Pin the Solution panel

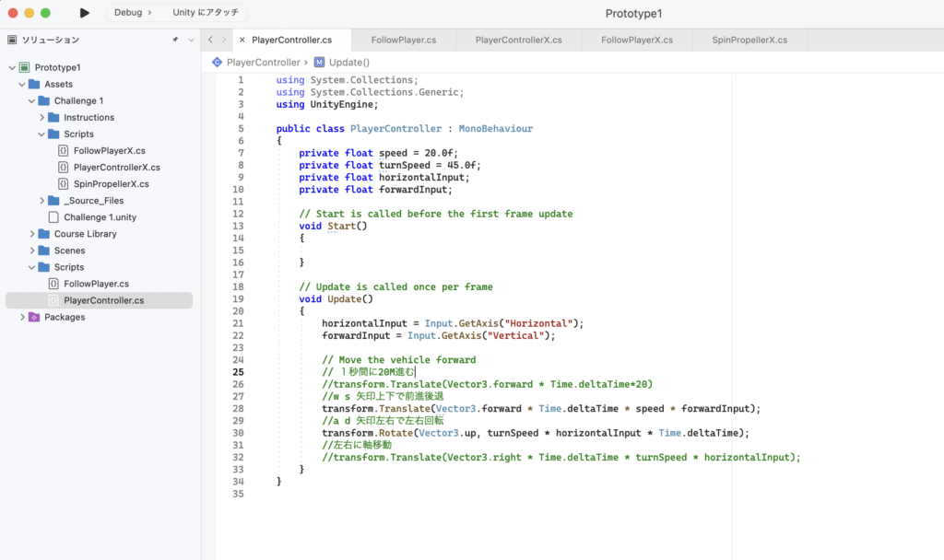coord(175,41)
